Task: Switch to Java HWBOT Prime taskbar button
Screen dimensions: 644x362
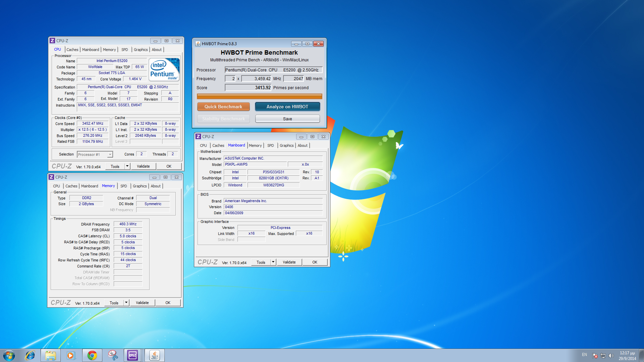Action: click(154, 355)
